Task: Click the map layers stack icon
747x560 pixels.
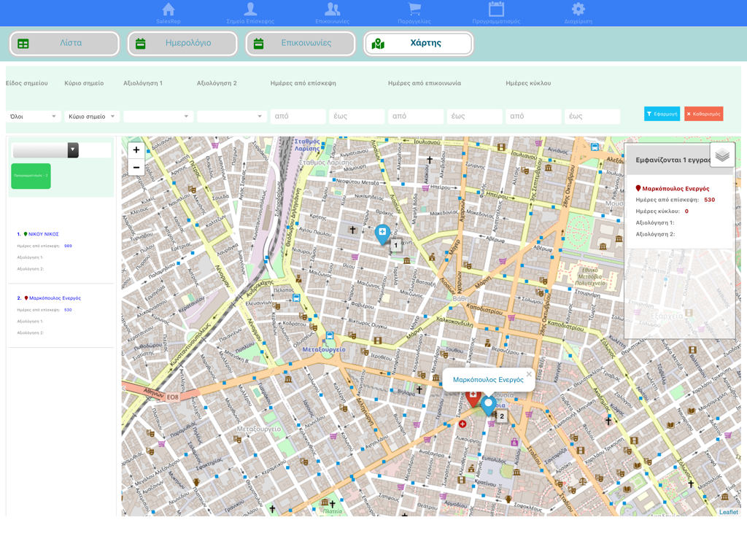Action: point(722,155)
